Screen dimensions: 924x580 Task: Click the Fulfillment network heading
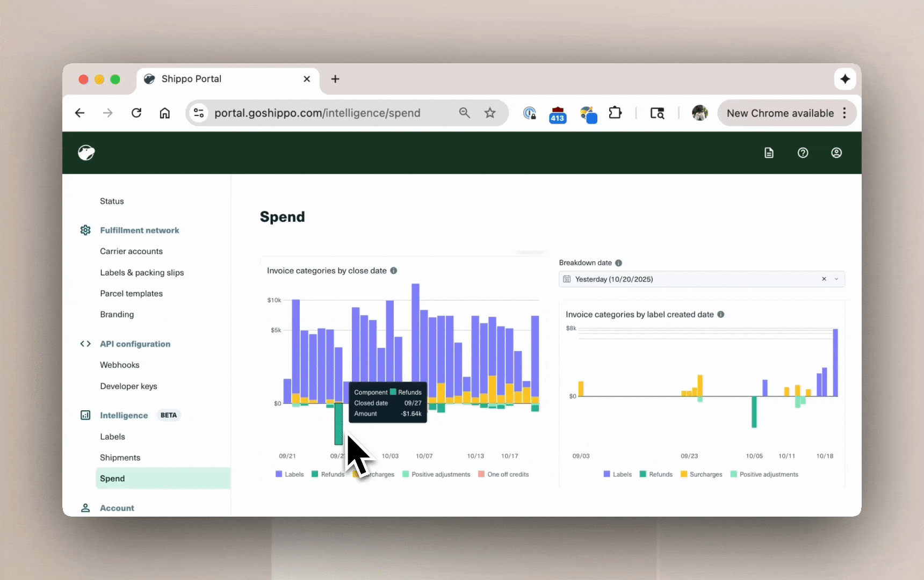coord(140,230)
